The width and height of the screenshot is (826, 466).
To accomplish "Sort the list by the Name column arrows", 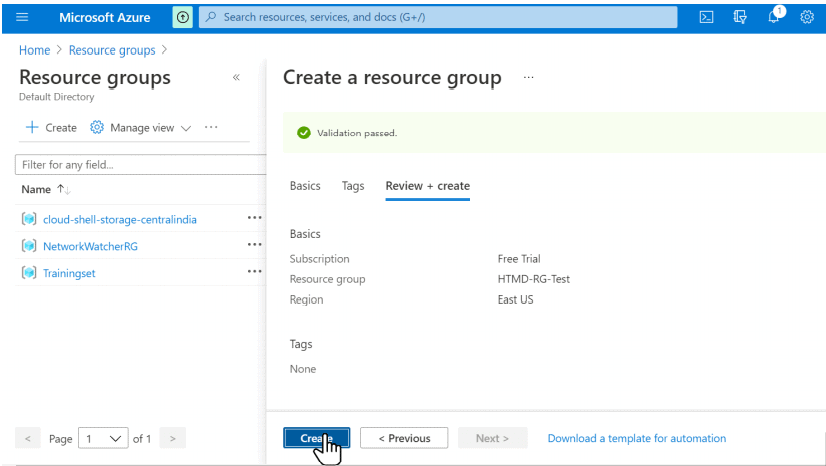I will tap(64, 190).
